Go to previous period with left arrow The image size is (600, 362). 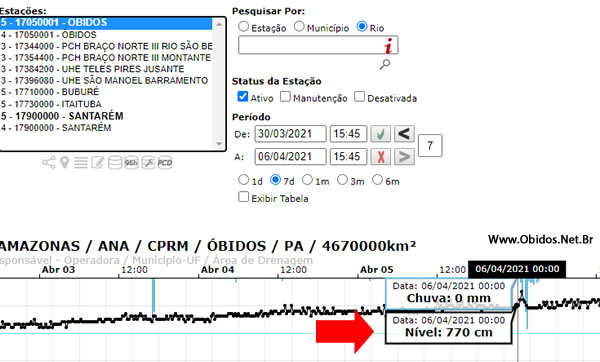[404, 134]
